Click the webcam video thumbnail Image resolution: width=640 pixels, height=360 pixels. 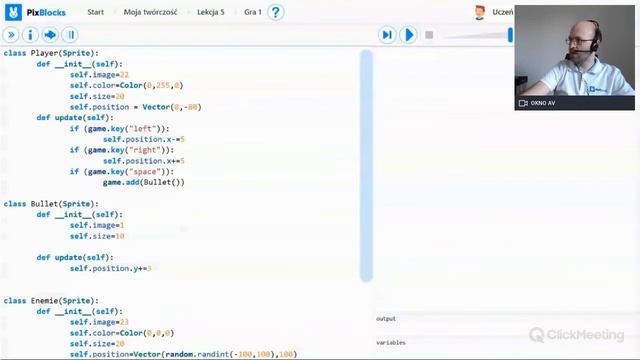click(x=574, y=51)
